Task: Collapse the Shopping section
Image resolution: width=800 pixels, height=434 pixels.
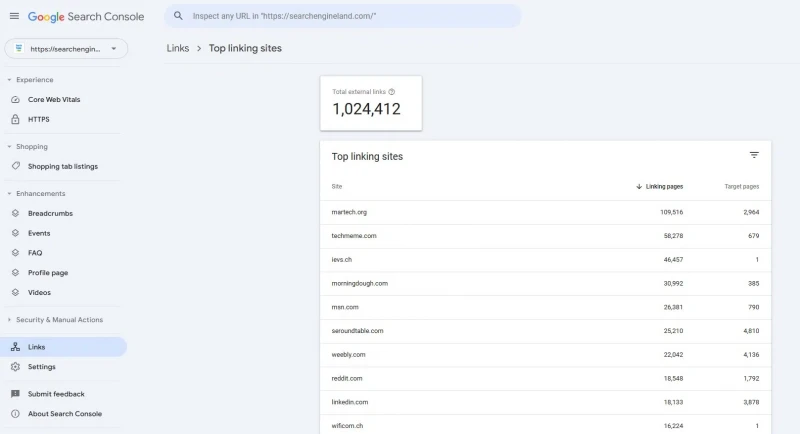Action: coord(9,147)
